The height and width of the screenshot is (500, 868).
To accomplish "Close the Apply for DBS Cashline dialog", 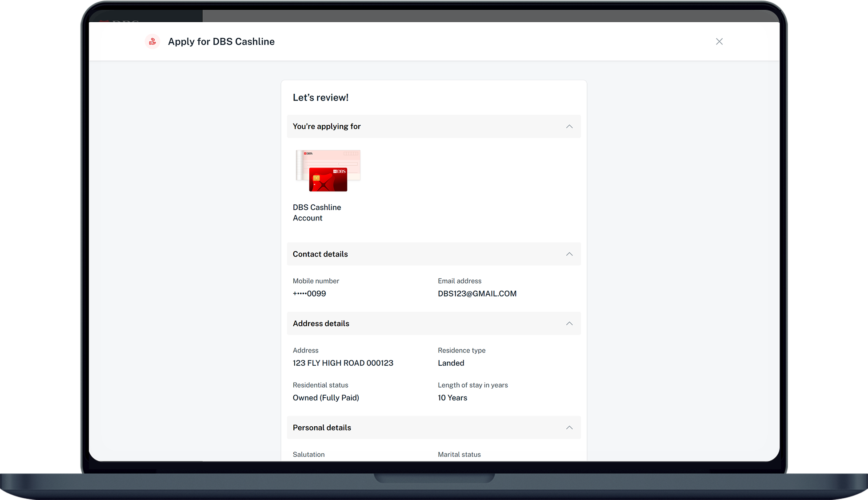I will pyautogui.click(x=719, y=41).
